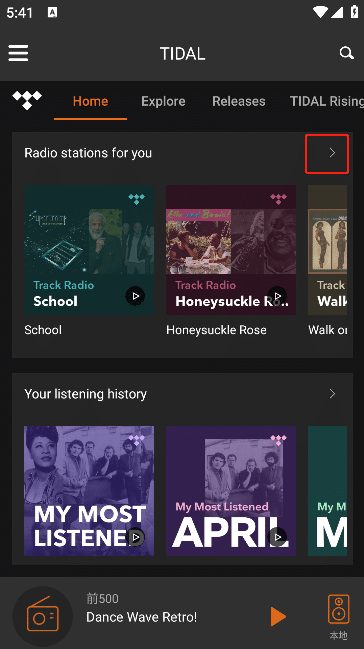The height and width of the screenshot is (649, 364).
Task: Select the Home tab
Action: [90, 101]
